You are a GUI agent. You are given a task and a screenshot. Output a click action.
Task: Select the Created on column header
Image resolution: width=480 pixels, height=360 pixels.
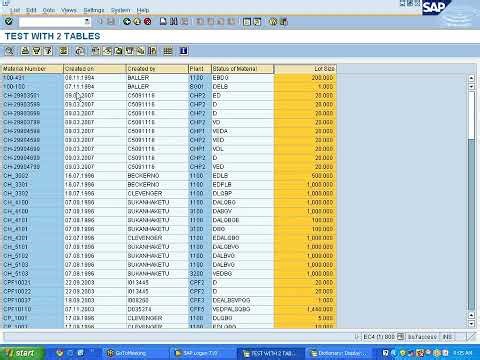pos(95,69)
